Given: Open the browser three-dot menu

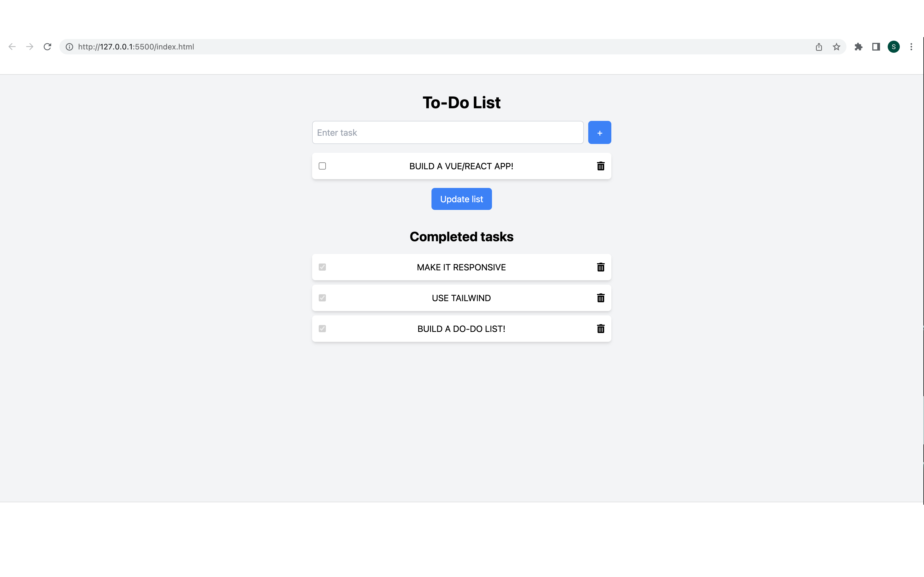Looking at the screenshot, I should pos(912,46).
